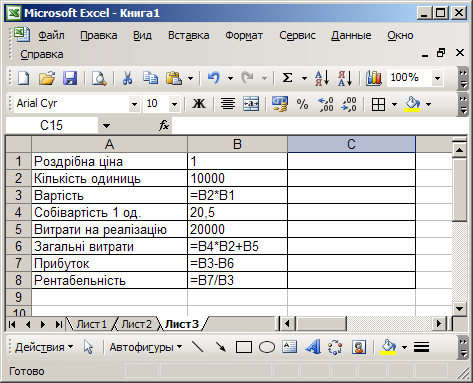Open the AutoSum functions dropdown
The image size is (473, 383).
click(304, 79)
